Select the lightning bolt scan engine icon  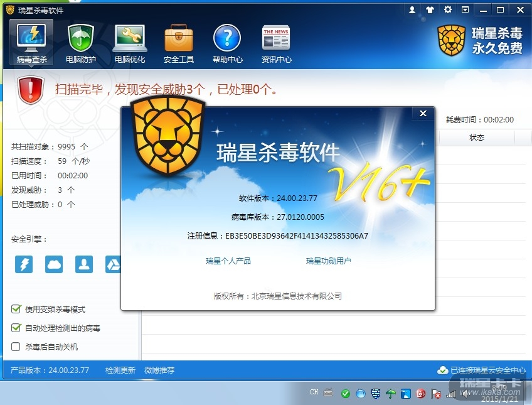tap(24, 264)
